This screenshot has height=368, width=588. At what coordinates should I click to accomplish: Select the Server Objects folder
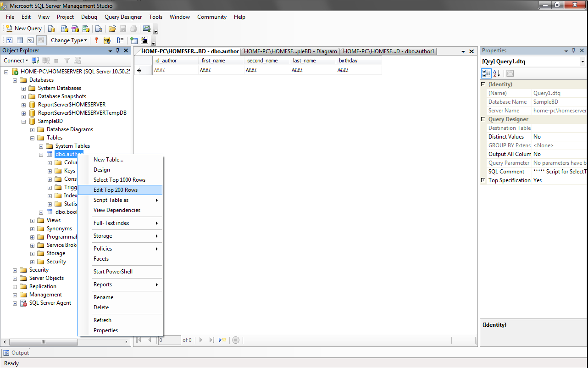pos(46,278)
